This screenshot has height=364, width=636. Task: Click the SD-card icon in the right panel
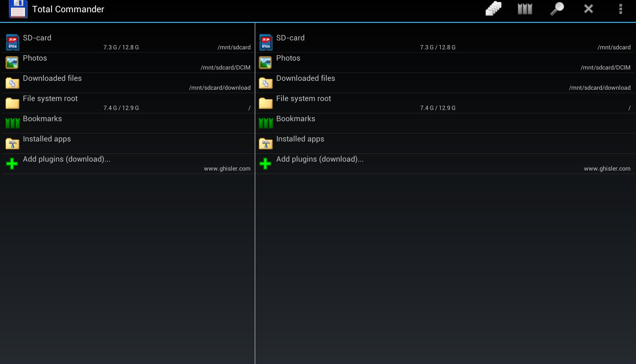click(x=266, y=42)
